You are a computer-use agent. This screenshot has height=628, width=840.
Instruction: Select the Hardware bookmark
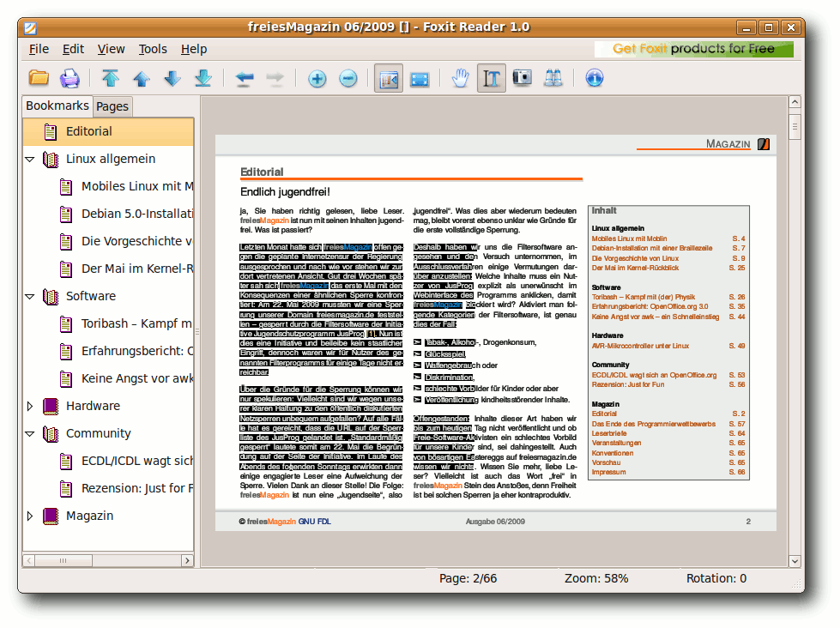93,406
